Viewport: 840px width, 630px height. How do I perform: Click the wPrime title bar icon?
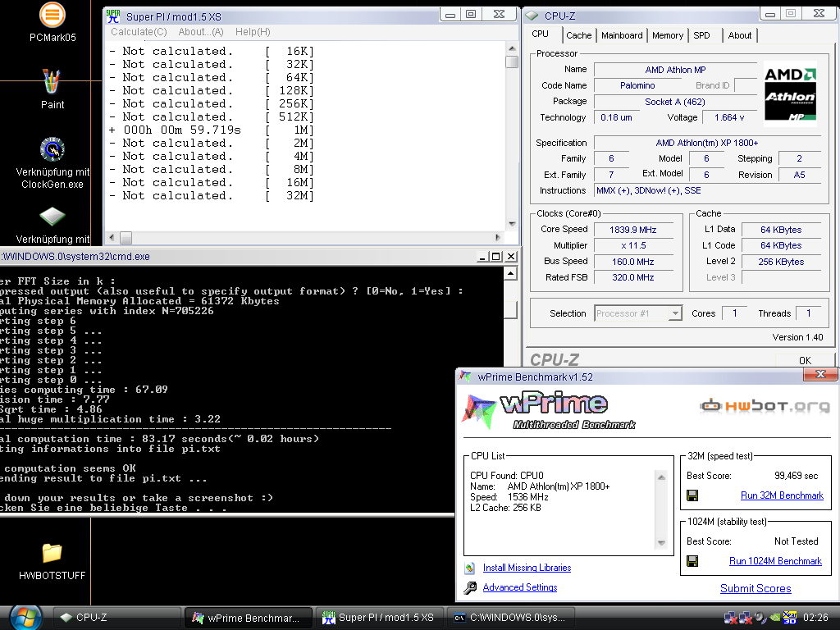[465, 377]
